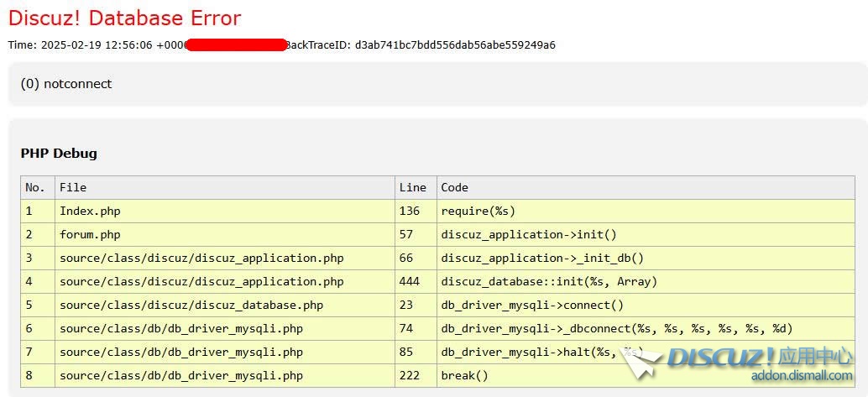
Task: Click line number 136
Action: [410, 211]
